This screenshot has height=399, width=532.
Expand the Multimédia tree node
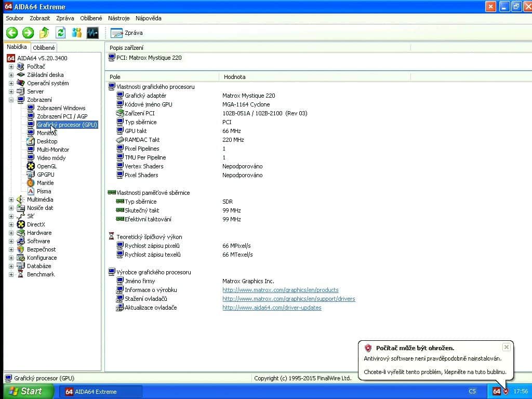point(11,200)
